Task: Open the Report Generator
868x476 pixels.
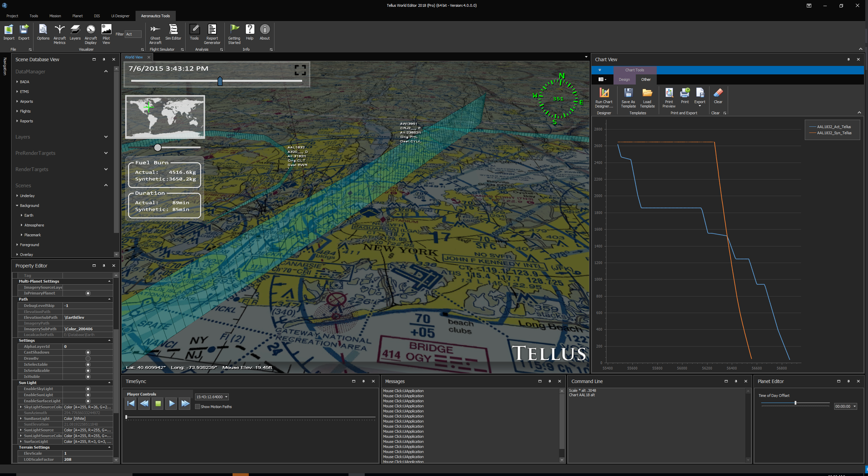Action: pyautogui.click(x=212, y=34)
